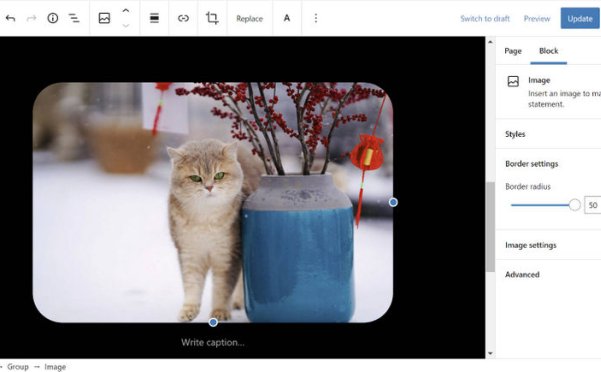Open the three-dot block options menu
Viewport: 601px width, 372px height.
(x=316, y=18)
